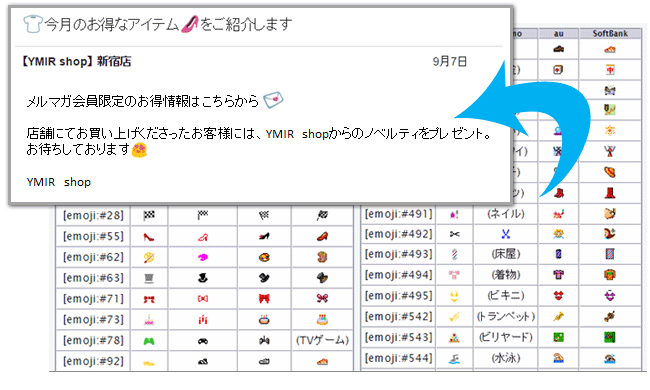Image resolution: width=650 pixels, height=390 pixels.
Task: Click the pink high heel emoji in the subject
Action: click(190, 24)
